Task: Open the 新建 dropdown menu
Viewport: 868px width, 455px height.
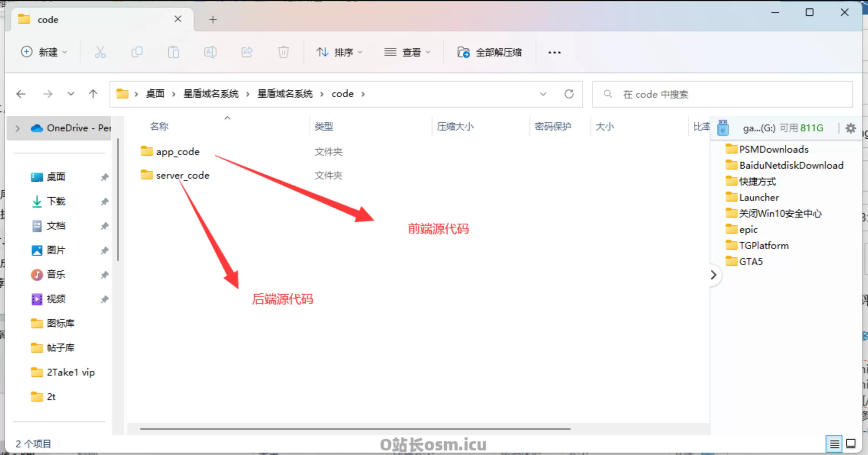Action: pyautogui.click(x=44, y=52)
